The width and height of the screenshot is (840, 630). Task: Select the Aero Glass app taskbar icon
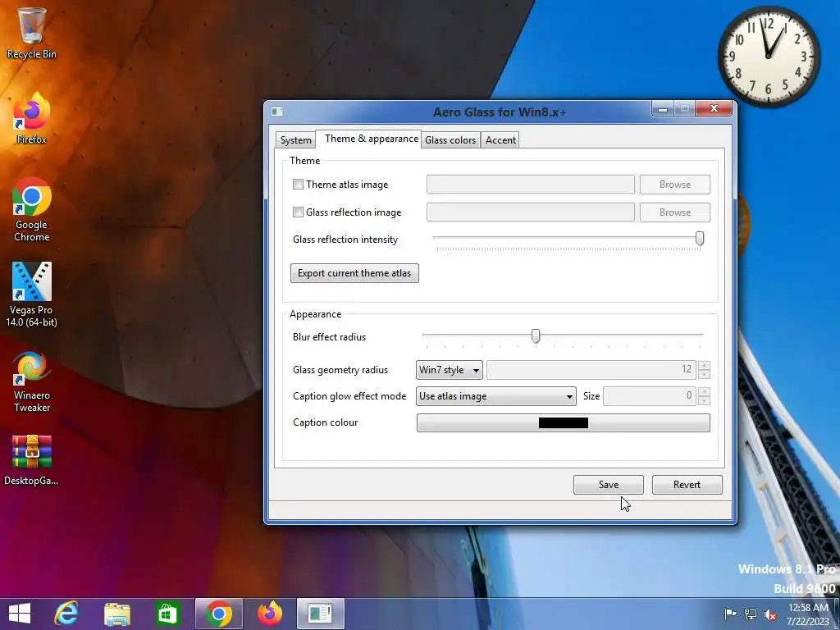pos(321,614)
